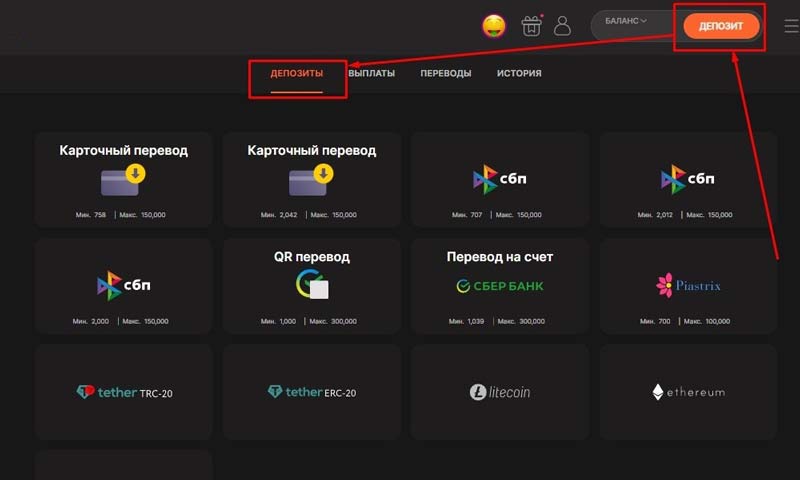This screenshot has height=480, width=800.
Task: Open the hamburger menu icon
Action: click(791, 26)
